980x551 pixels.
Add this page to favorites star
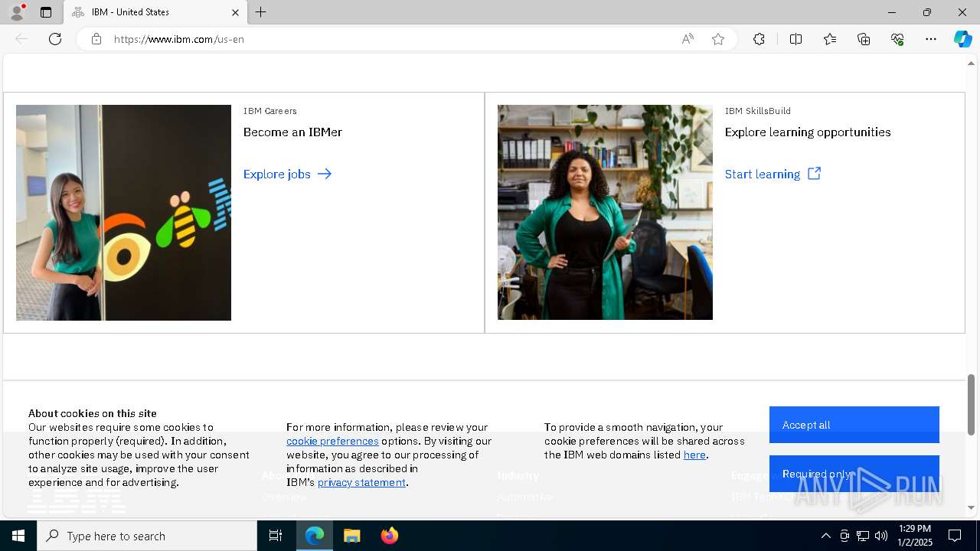718,39
